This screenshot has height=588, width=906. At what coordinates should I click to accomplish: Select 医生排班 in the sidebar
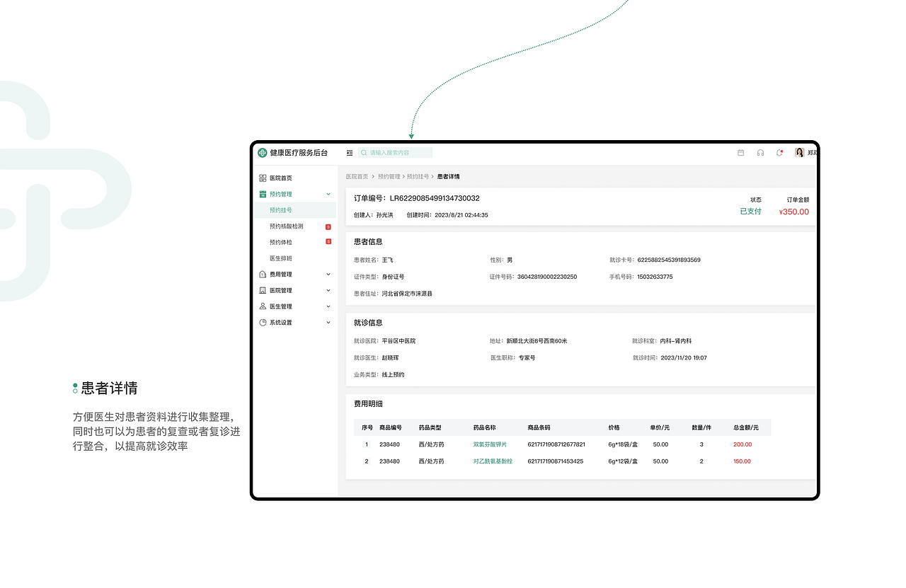click(281, 258)
